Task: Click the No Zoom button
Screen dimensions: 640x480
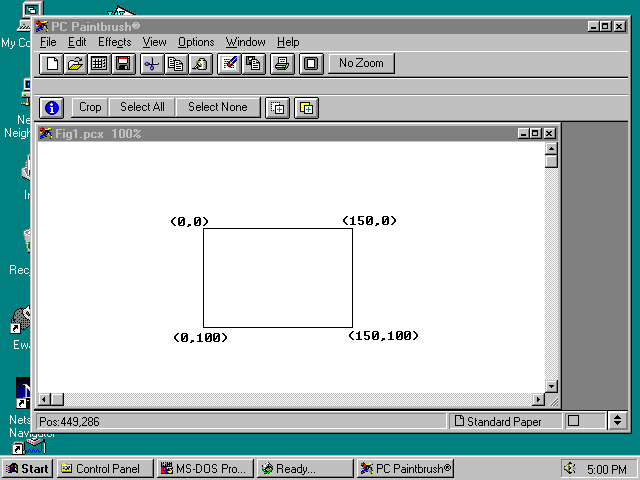Action: click(x=361, y=63)
